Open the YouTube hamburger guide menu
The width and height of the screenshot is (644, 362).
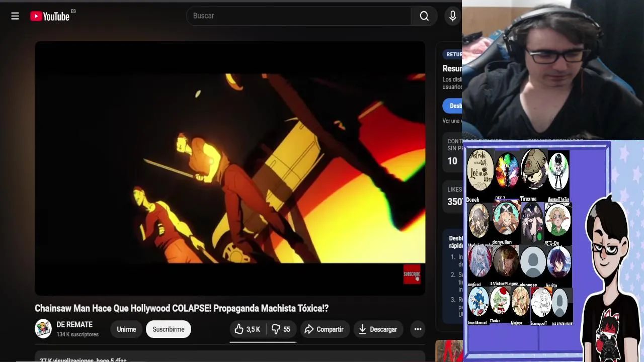click(15, 16)
